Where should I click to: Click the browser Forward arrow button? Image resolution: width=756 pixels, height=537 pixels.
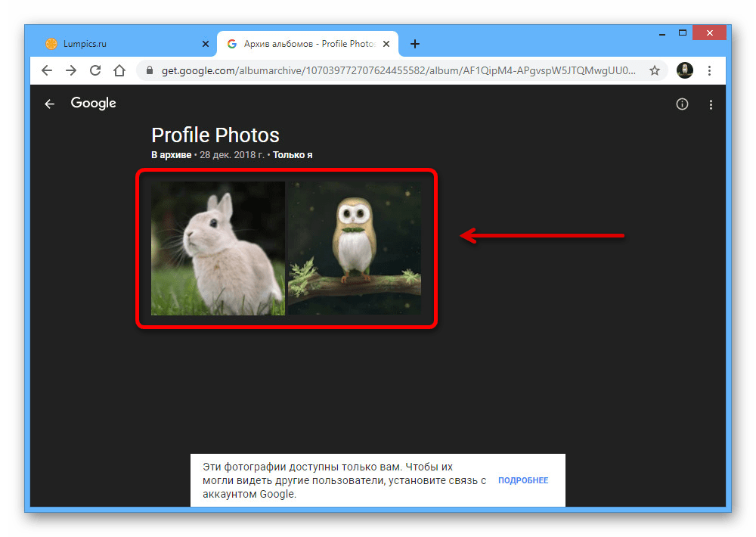point(71,70)
